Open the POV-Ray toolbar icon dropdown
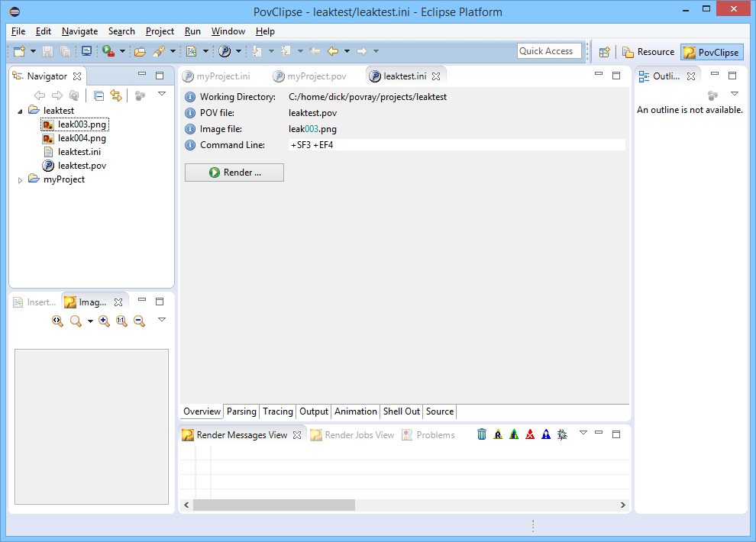 238,51
